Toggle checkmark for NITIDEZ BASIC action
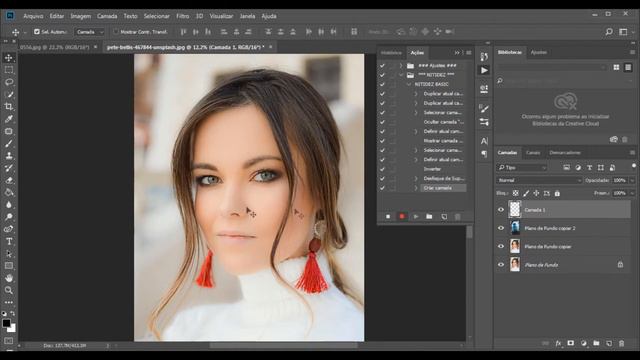Viewport: 640px width, 360px height. point(382,84)
